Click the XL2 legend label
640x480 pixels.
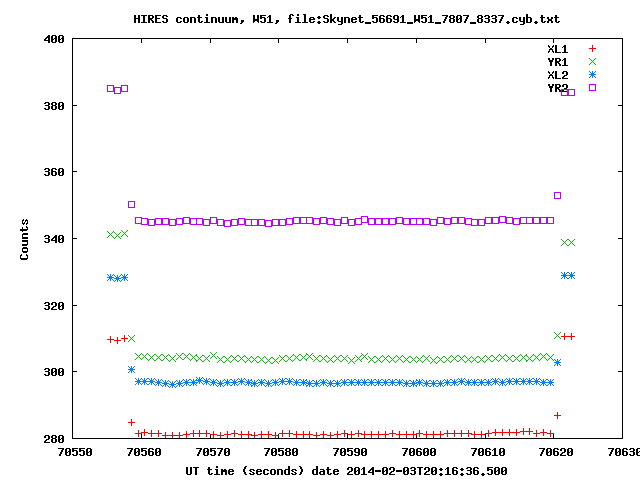[558, 76]
